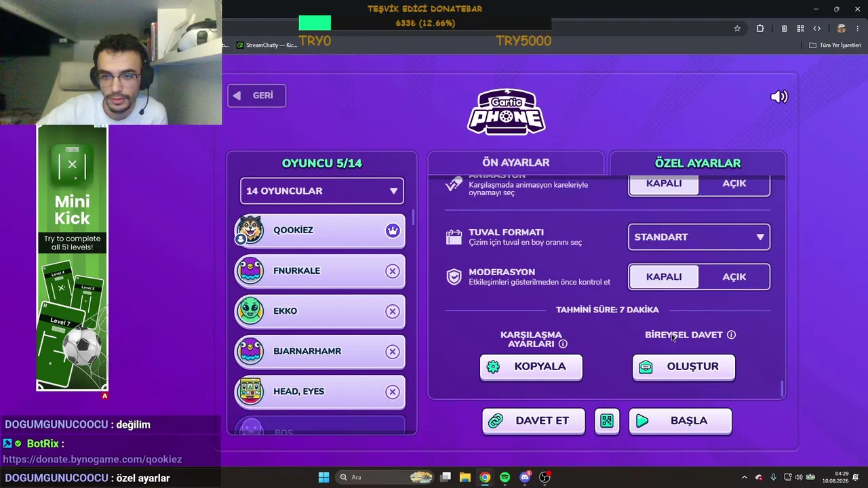
Task: Remove BJARNARHAMR using the X icon
Action: click(393, 352)
